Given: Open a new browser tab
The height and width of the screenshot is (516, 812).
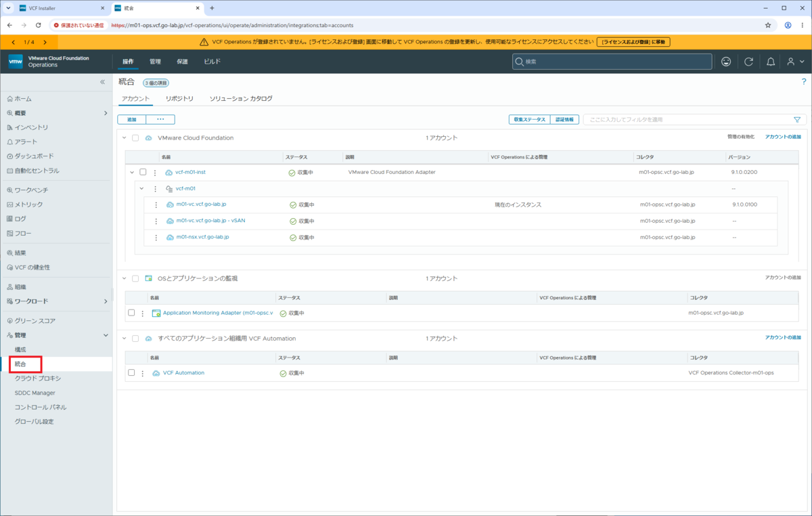Looking at the screenshot, I should pyautogui.click(x=212, y=8).
